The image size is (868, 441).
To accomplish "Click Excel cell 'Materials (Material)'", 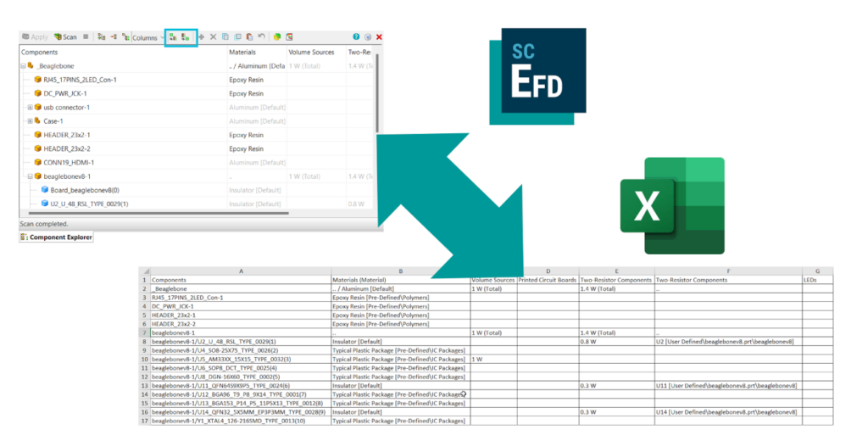I will point(401,281).
